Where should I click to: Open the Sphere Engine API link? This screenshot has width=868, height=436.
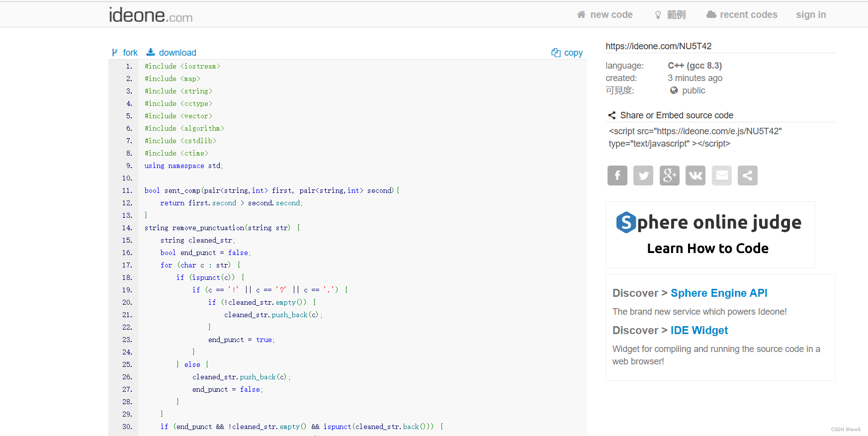click(719, 293)
